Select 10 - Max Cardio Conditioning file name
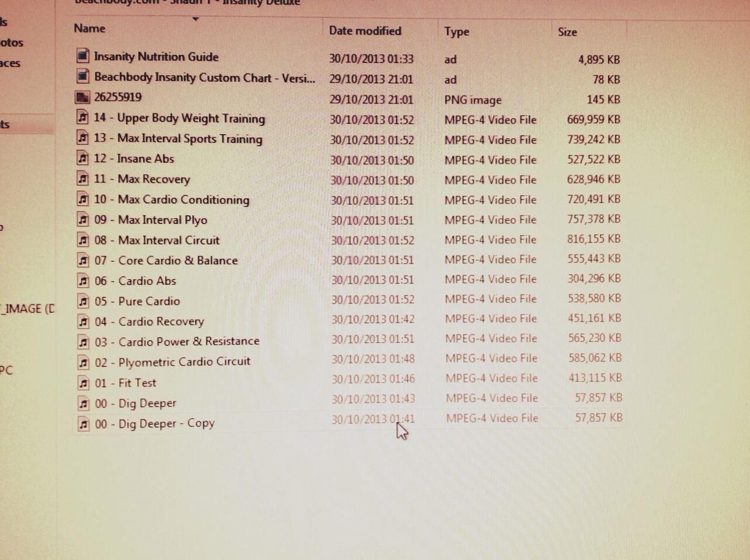 (x=172, y=199)
